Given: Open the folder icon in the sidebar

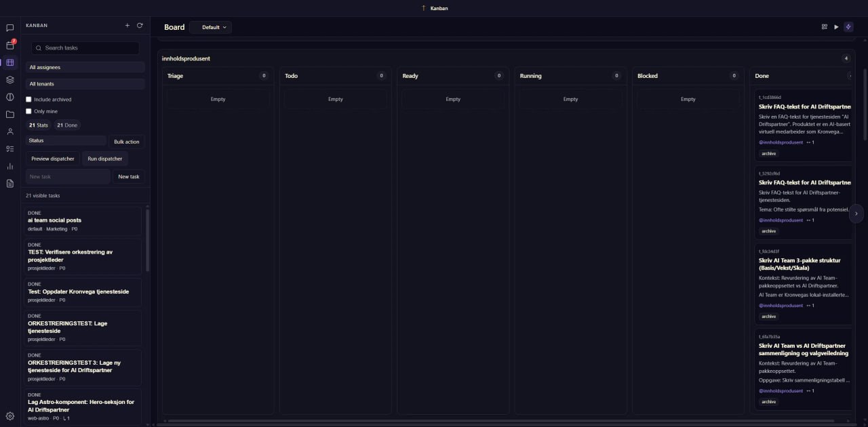Looking at the screenshot, I should click(9, 115).
